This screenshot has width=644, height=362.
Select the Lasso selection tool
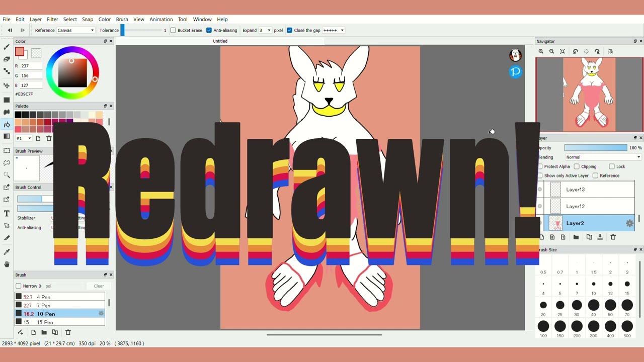point(7,163)
